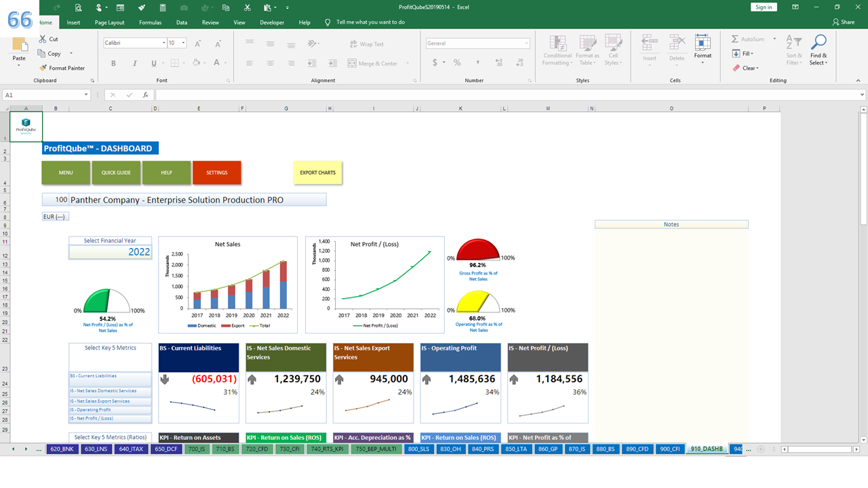
Task: Click the Accounting Number Format dollar icon
Action: (x=434, y=62)
